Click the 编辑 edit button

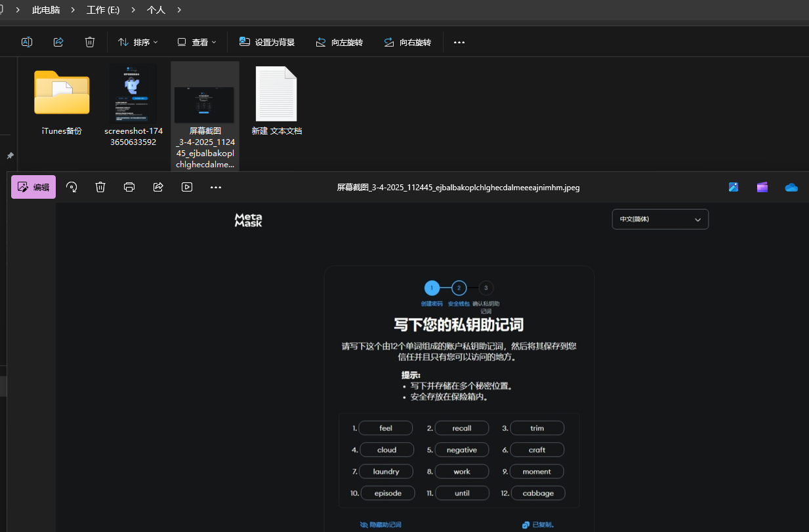click(x=33, y=187)
